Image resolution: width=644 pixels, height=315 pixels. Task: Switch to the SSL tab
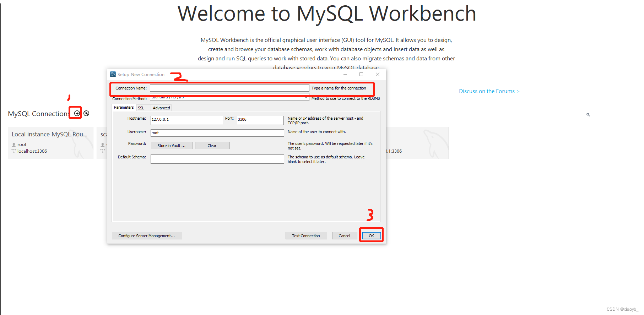tap(141, 108)
